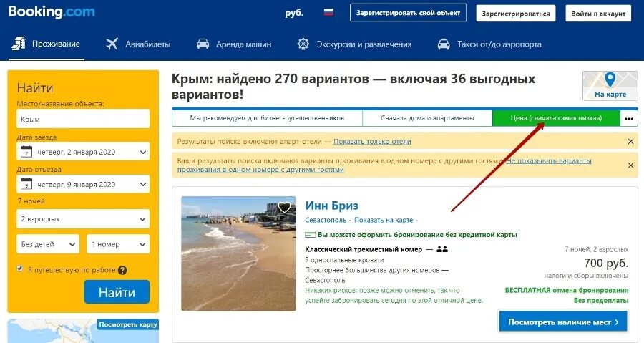Open check-in date dropdown 2 января 2020
The height and width of the screenshot is (343, 644).
83,152
